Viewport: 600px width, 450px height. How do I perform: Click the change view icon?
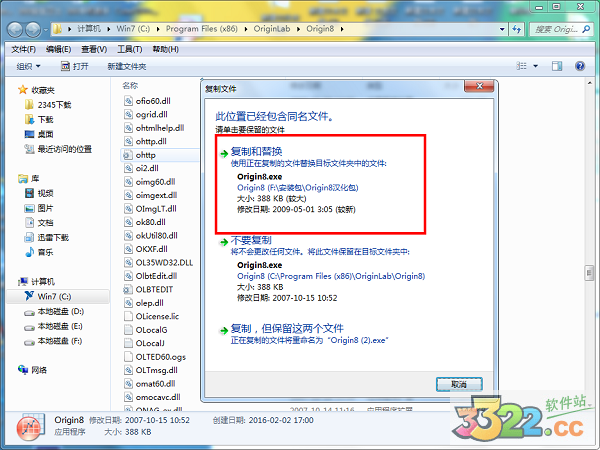[521, 66]
